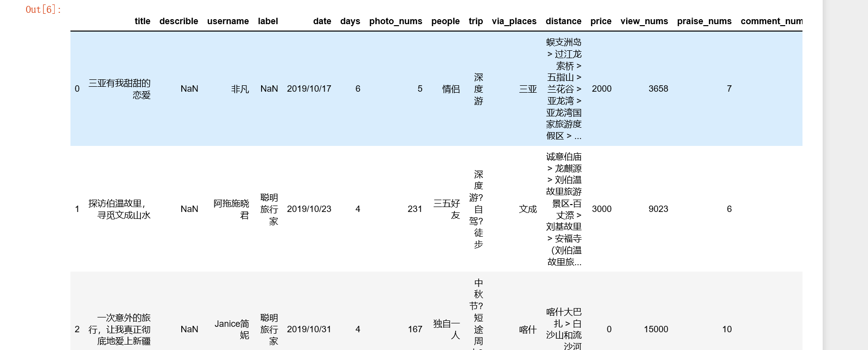Click the days value 6 in row 0
The width and height of the screenshot is (868, 350).
click(358, 89)
